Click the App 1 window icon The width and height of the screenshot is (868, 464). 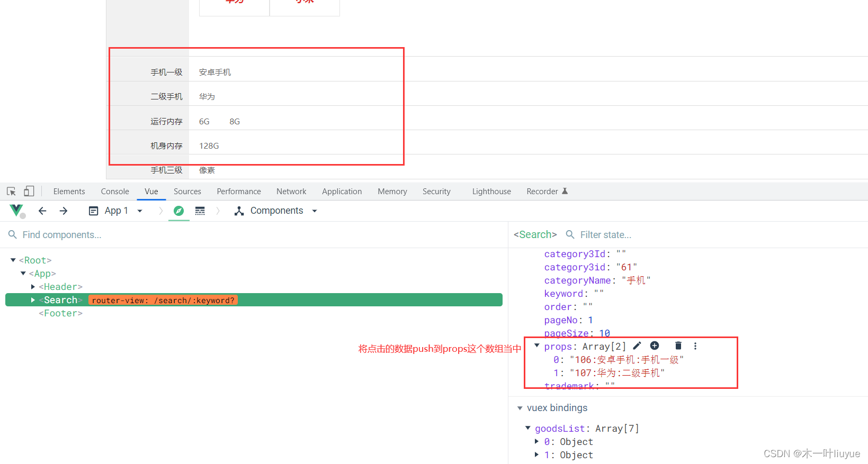click(x=93, y=211)
